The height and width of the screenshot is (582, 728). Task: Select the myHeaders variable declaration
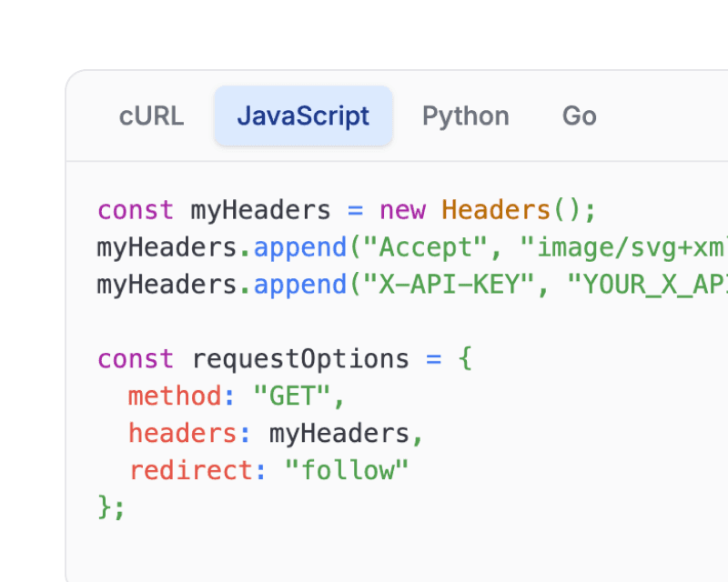[259, 209]
